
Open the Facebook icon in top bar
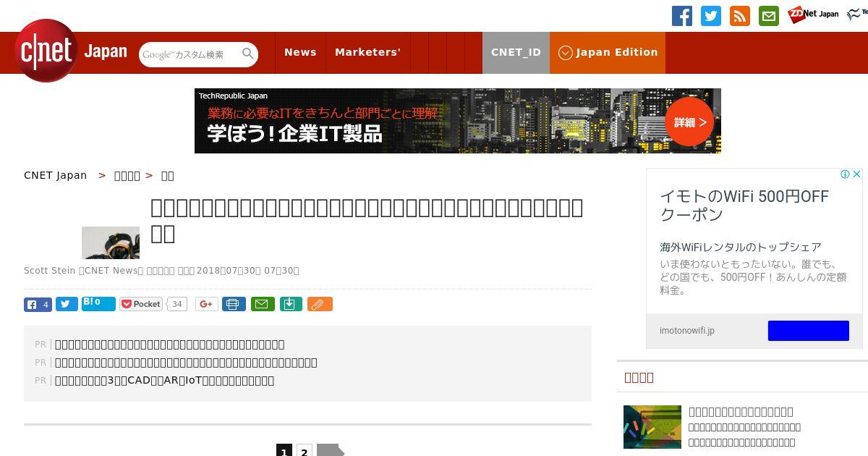(x=682, y=16)
